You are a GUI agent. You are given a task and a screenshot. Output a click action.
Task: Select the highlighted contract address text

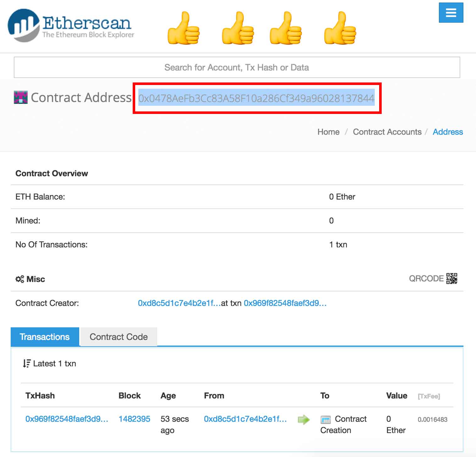(x=257, y=98)
